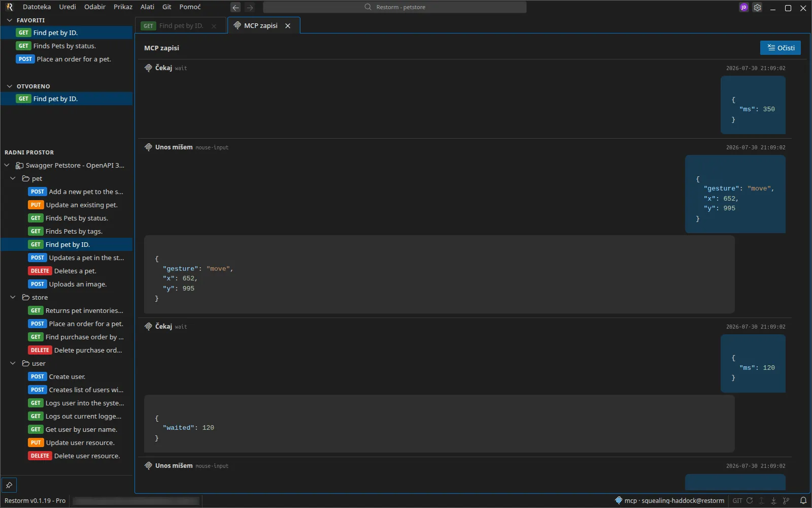Open the JD user account avatar
Viewport: 812px width, 508px height.
click(x=743, y=7)
